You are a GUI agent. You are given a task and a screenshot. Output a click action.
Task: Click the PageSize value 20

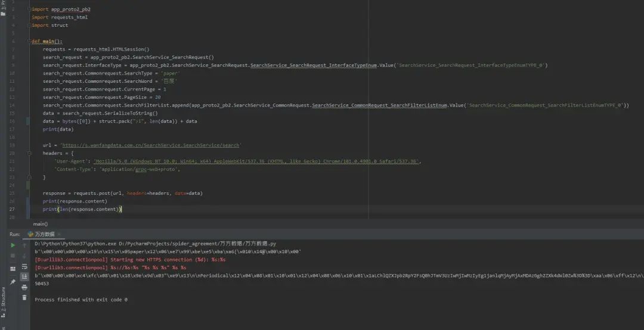click(157, 97)
